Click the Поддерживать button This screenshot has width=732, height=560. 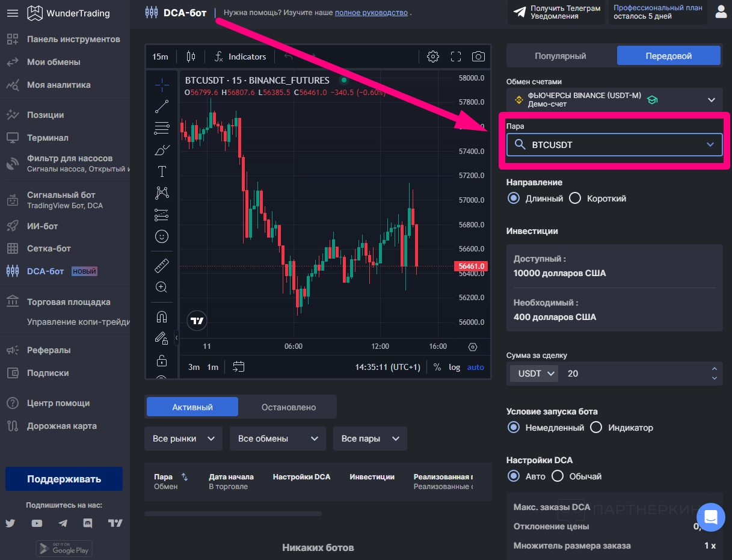point(64,479)
